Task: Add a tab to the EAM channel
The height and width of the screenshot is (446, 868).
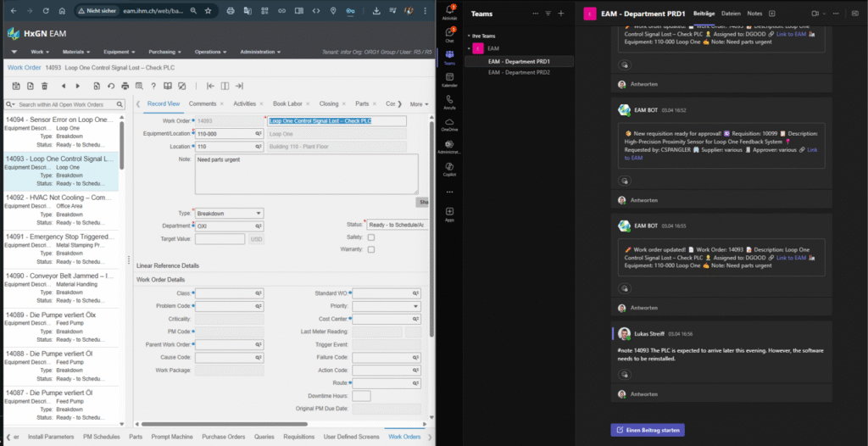Action: tap(772, 14)
